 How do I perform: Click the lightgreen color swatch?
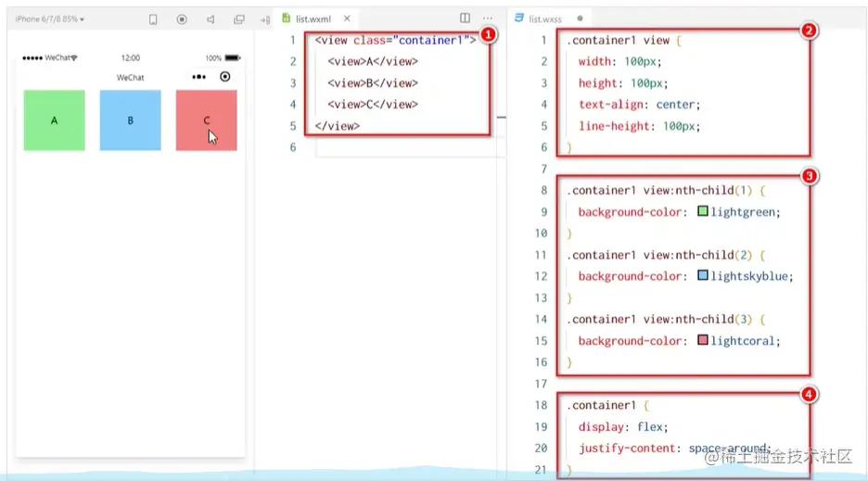703,211
